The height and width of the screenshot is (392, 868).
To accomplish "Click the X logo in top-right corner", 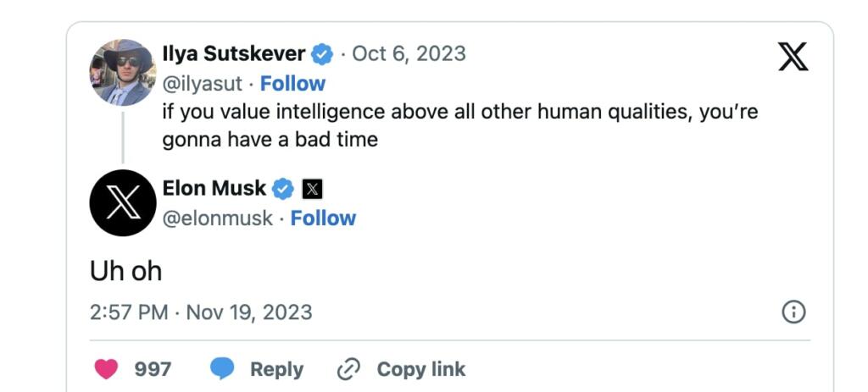I will [x=793, y=56].
